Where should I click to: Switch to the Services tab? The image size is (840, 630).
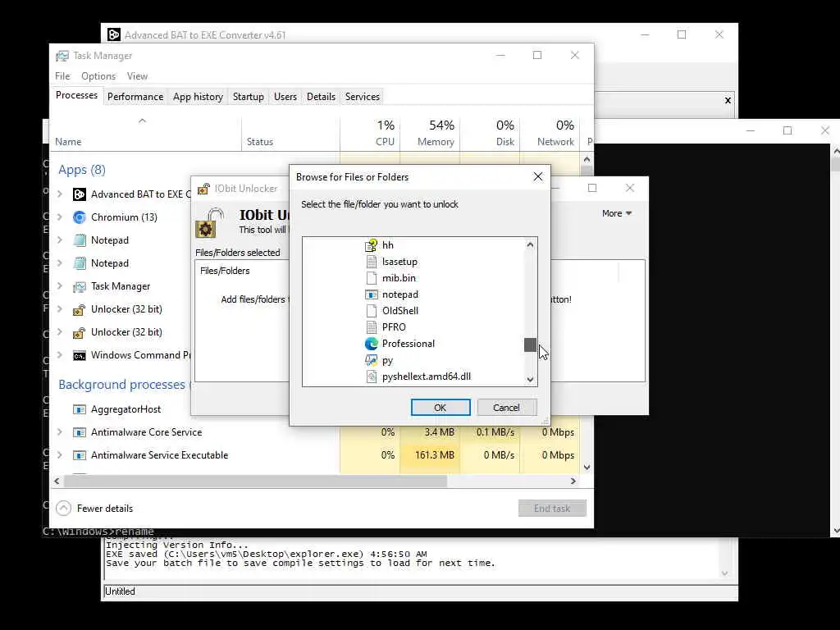(x=362, y=97)
